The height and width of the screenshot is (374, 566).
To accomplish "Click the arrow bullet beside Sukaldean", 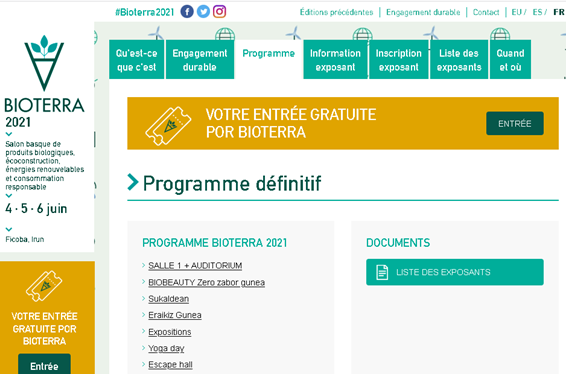I will click(x=144, y=298).
